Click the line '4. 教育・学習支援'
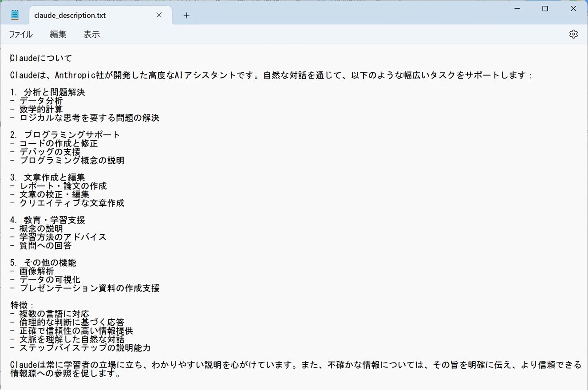The height and width of the screenshot is (390, 588). click(47, 220)
